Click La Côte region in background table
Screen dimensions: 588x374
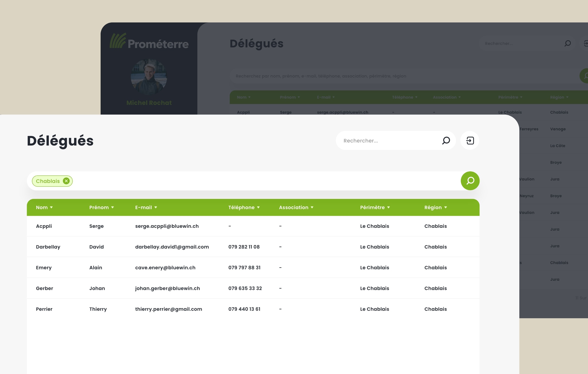pos(558,146)
